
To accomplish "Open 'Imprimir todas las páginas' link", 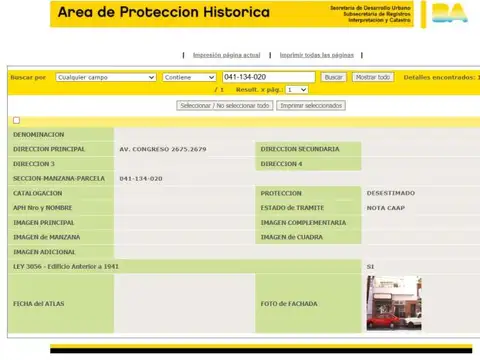I will tap(317, 55).
